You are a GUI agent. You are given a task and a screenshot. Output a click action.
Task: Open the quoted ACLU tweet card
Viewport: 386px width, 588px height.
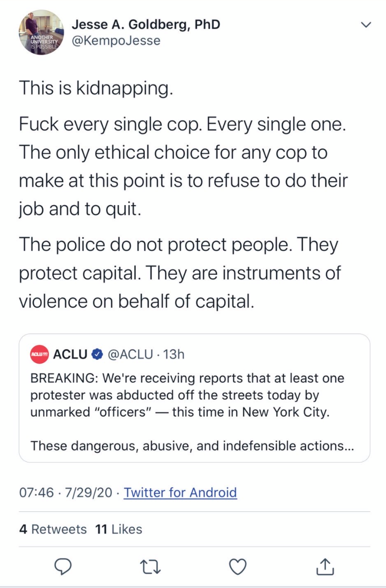194,398
